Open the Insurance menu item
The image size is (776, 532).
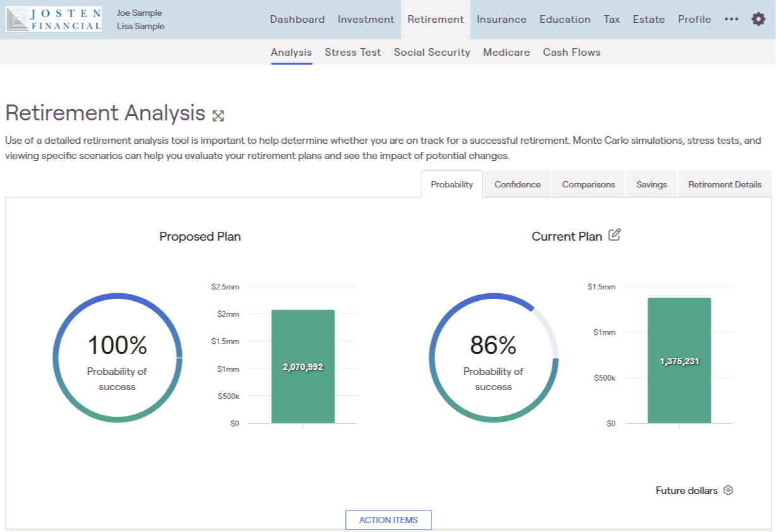pyautogui.click(x=501, y=19)
